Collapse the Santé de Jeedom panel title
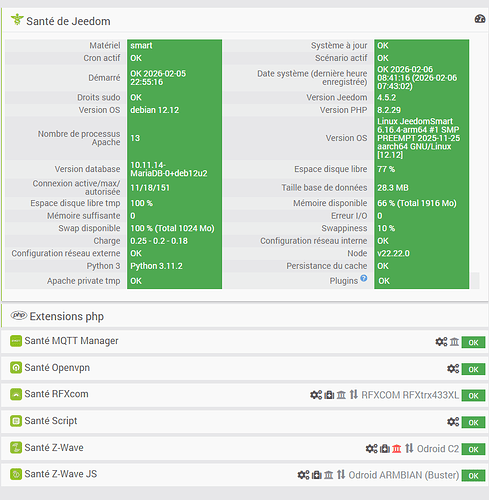Image resolution: width=489 pixels, height=500 pixels. pyautogui.click(x=68, y=21)
